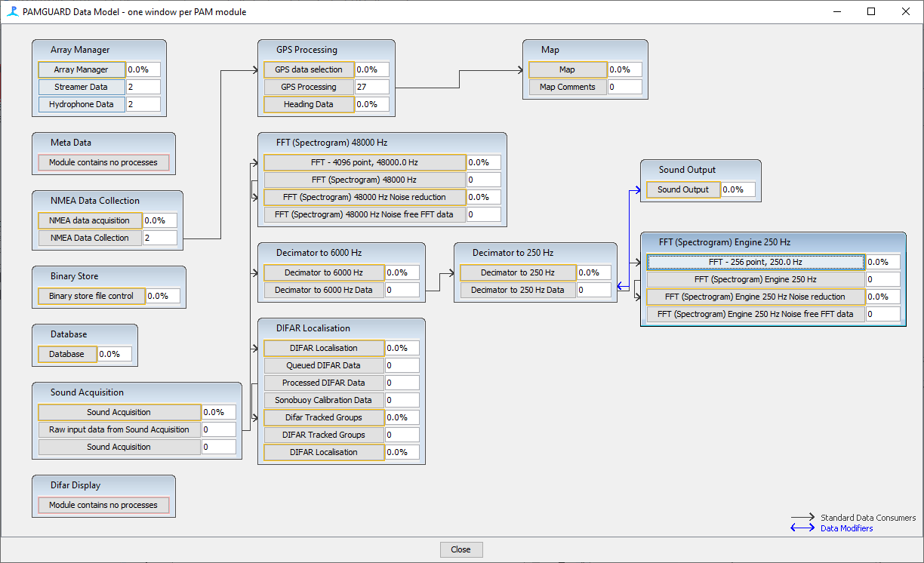
Task: Click the value field beside Raw input data
Action: [219, 429]
